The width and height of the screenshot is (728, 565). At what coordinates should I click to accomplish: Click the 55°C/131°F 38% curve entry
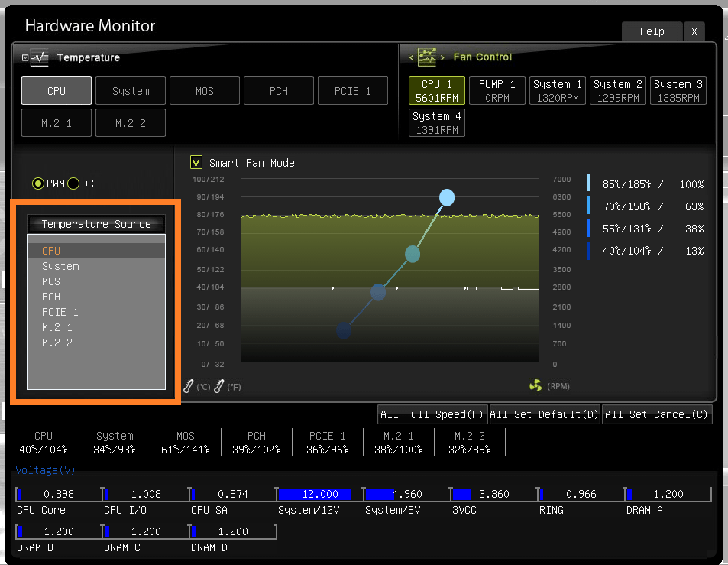(646, 229)
